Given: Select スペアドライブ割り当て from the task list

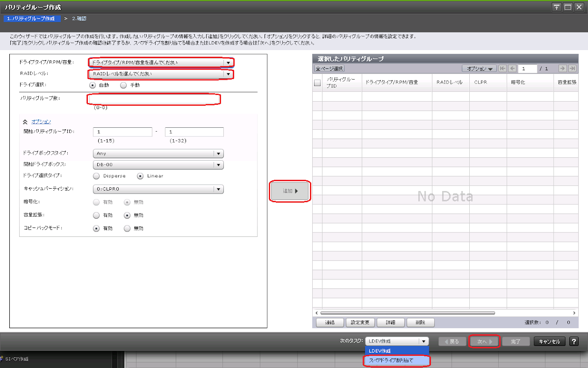Looking at the screenshot, I should [397, 361].
